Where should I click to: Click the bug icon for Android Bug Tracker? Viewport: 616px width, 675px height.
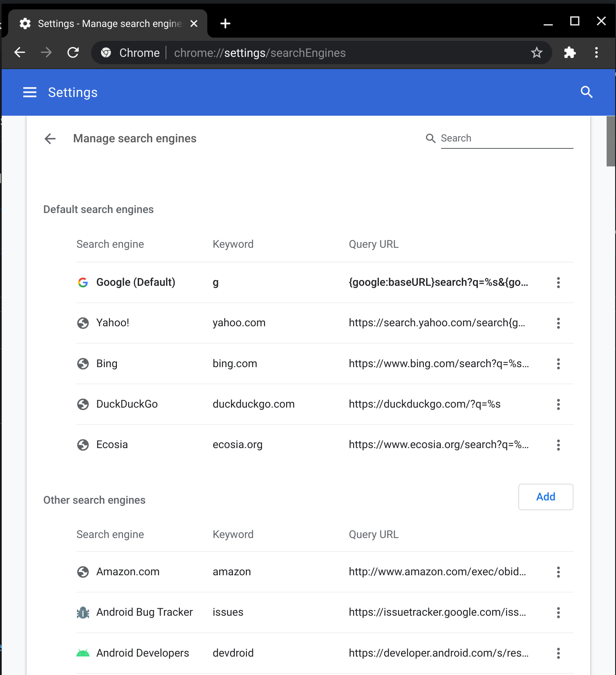83,612
